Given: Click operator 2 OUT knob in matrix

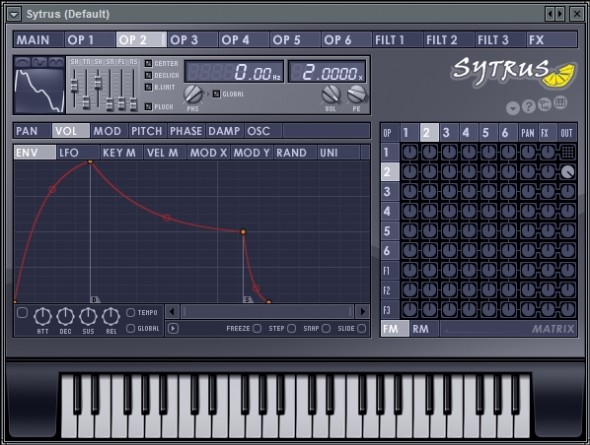Looking at the screenshot, I should tap(567, 172).
